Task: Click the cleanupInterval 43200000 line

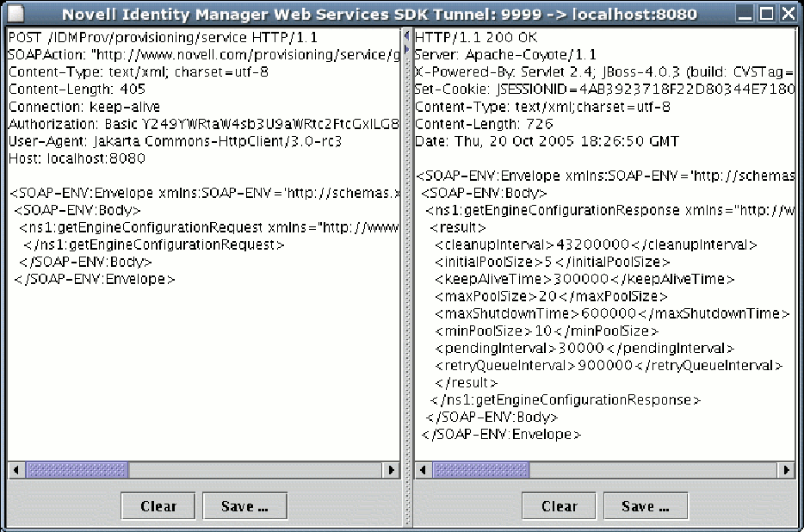Action: coord(596,244)
